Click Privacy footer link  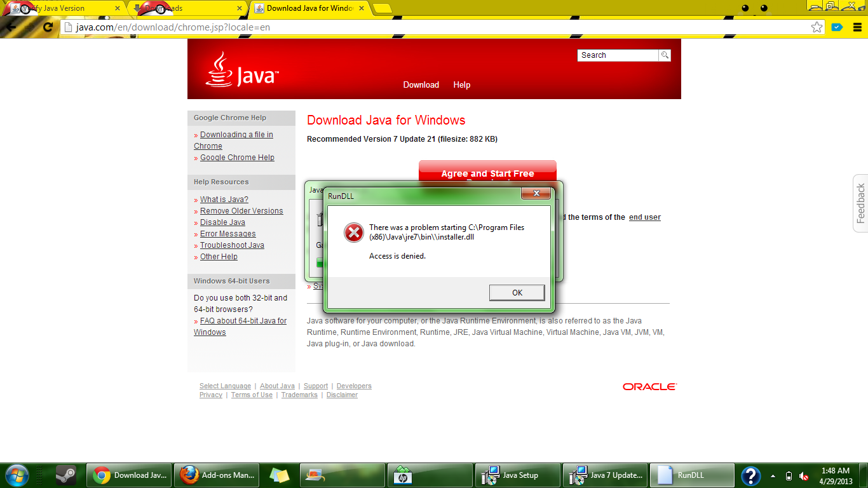[210, 395]
